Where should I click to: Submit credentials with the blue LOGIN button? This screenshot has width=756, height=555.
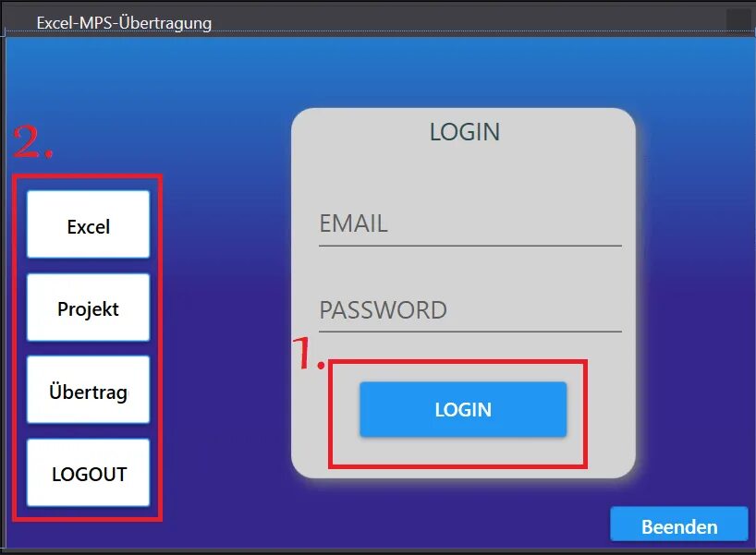[x=463, y=409]
